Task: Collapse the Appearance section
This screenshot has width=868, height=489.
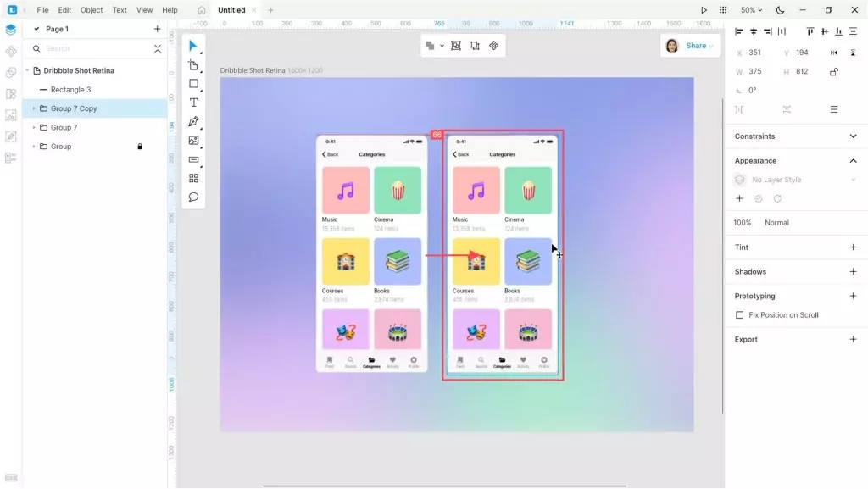Action: point(853,160)
